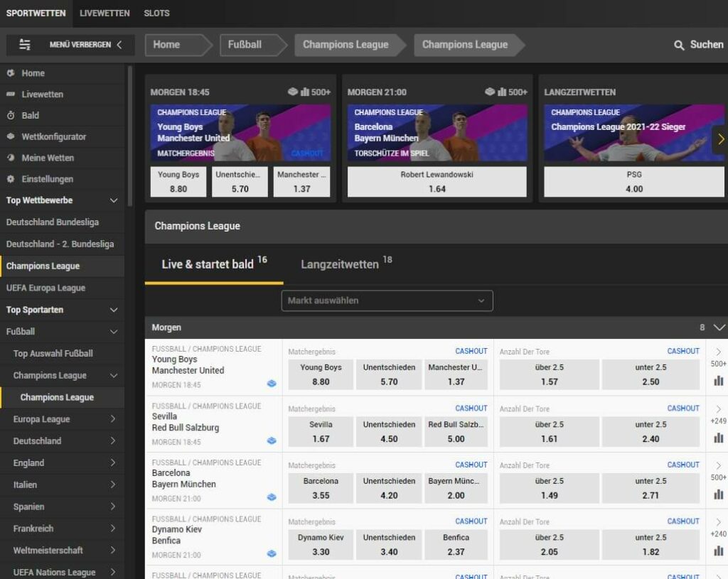Go to Fußball breadcrumb

point(254,45)
